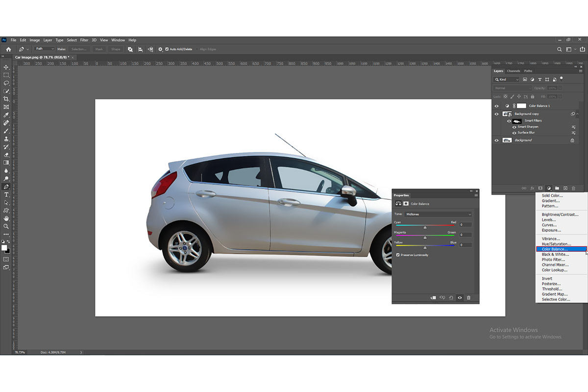Choose Hue/Saturation from the adjustment list
The width and height of the screenshot is (588, 392).
tap(556, 244)
